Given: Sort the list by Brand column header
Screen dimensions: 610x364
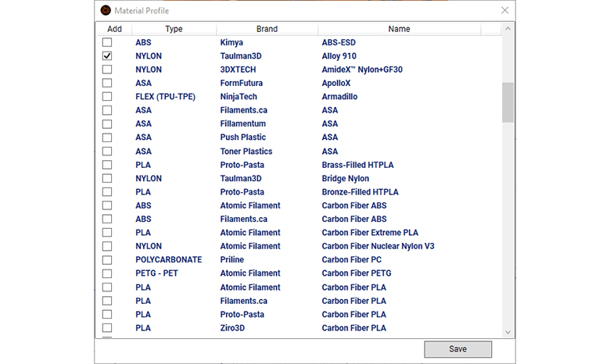Looking at the screenshot, I should coord(267,29).
